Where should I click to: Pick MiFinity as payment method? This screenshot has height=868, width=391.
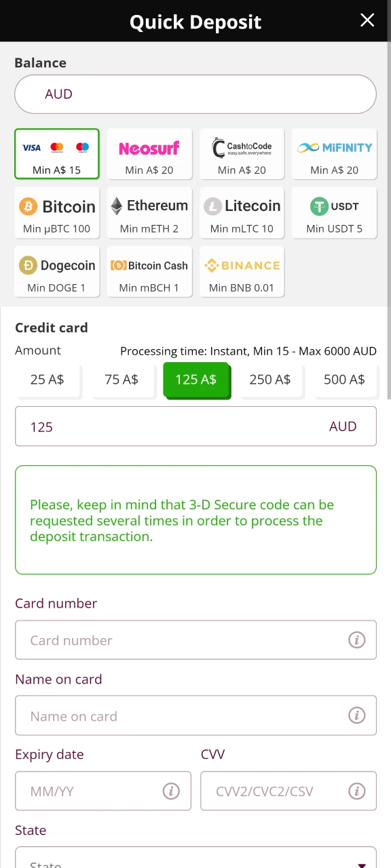pos(334,154)
